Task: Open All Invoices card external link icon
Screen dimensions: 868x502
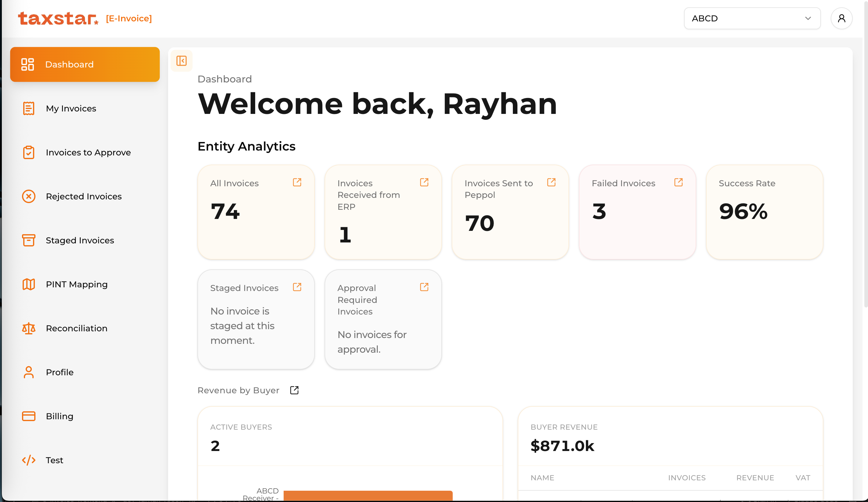Action: [x=297, y=182]
